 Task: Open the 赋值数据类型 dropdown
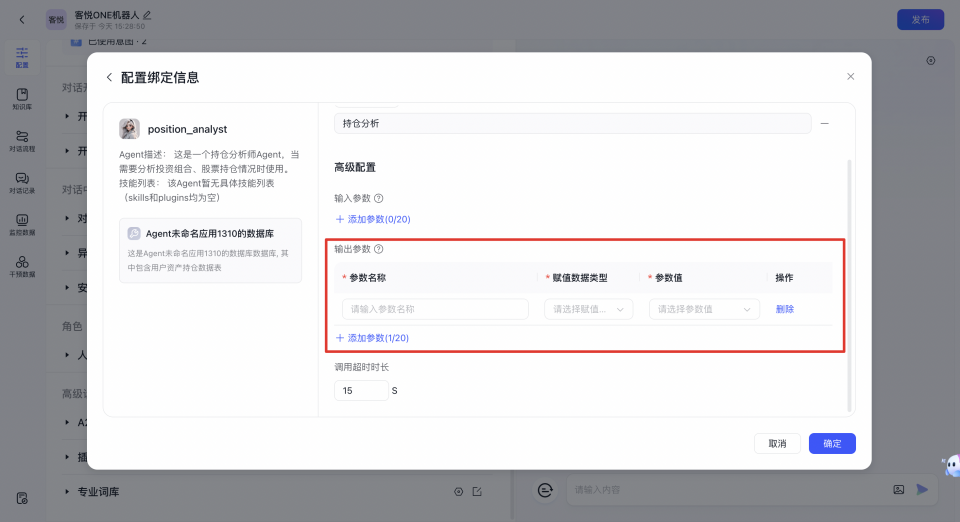(588, 309)
